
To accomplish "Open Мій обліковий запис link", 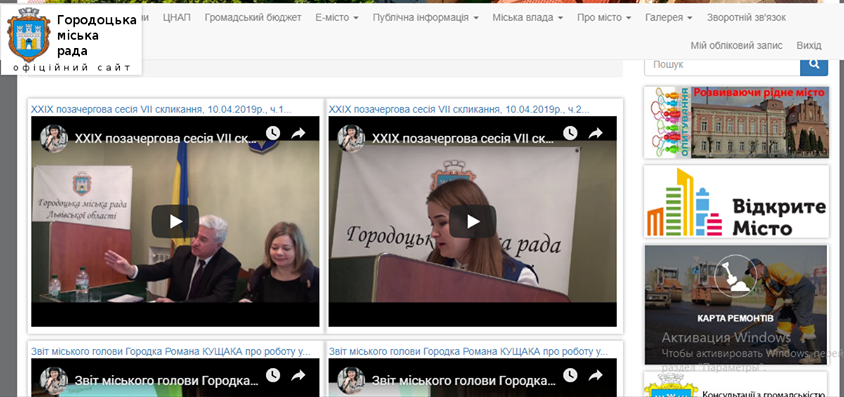I will point(736,45).
